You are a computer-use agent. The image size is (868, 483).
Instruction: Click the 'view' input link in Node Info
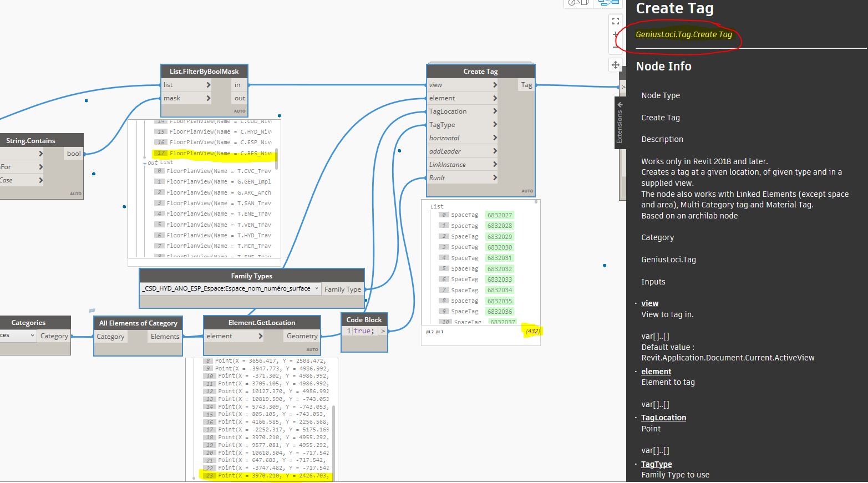(649, 303)
